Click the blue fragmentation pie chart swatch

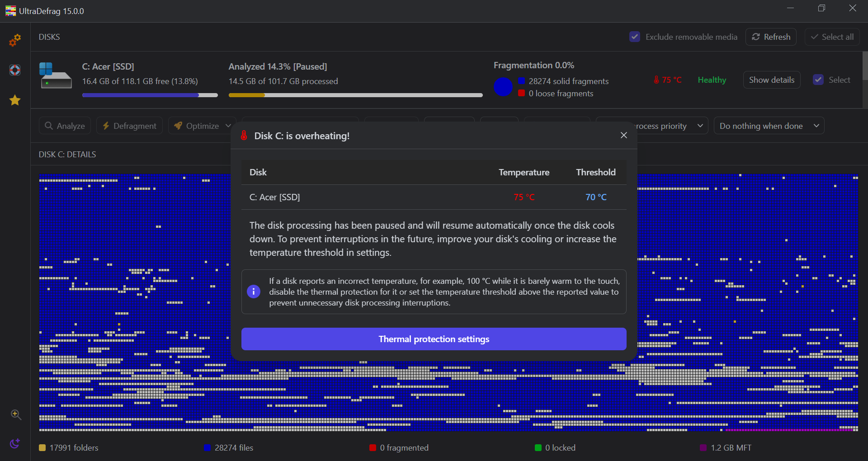point(503,87)
